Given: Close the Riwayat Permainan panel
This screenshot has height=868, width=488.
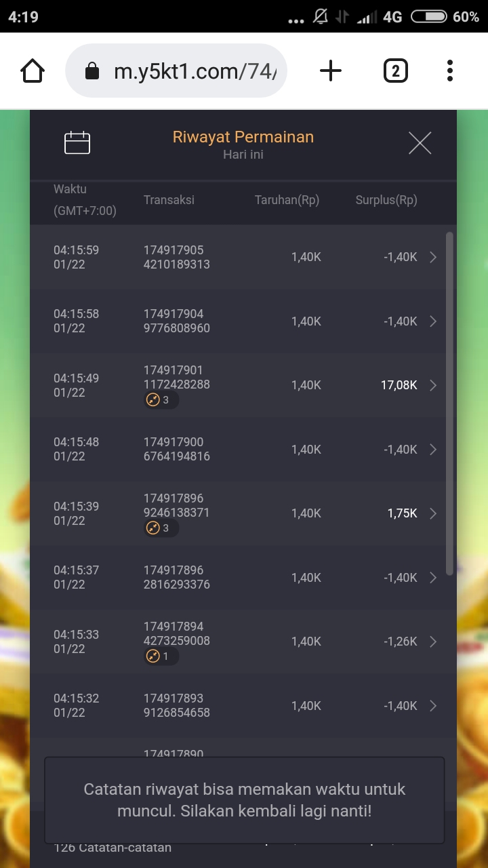Looking at the screenshot, I should tap(420, 143).
